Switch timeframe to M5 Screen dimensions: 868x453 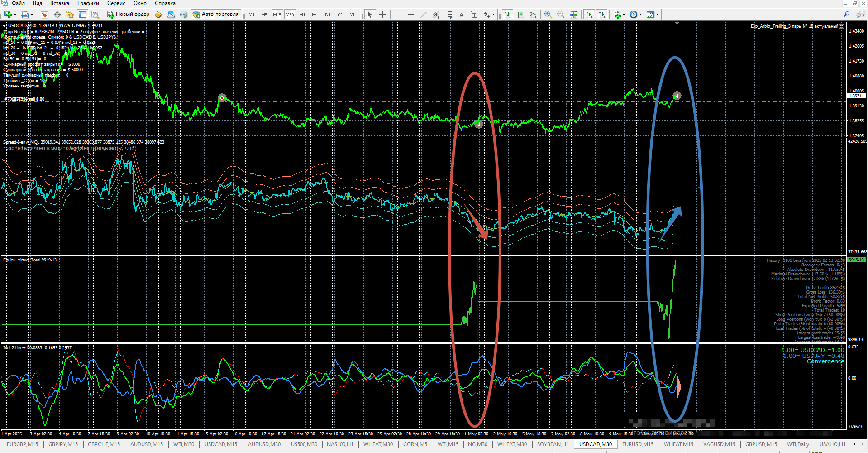pos(264,14)
